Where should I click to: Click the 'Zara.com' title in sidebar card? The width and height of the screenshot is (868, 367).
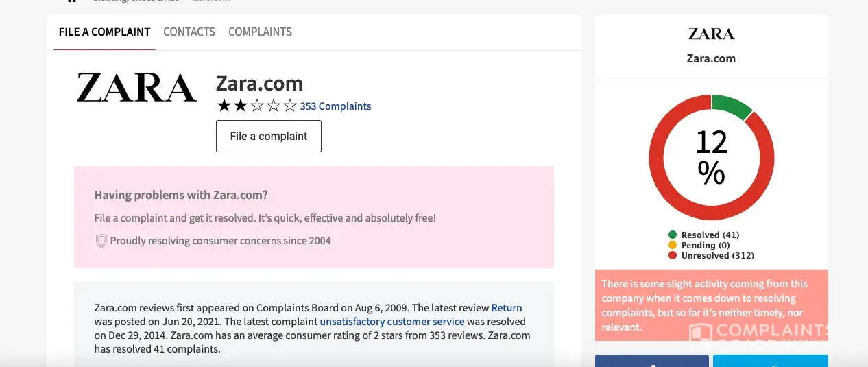pos(711,59)
